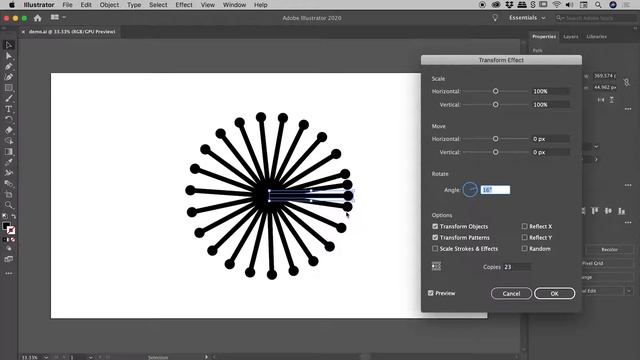Select the Pen tool

(x=9, y=66)
